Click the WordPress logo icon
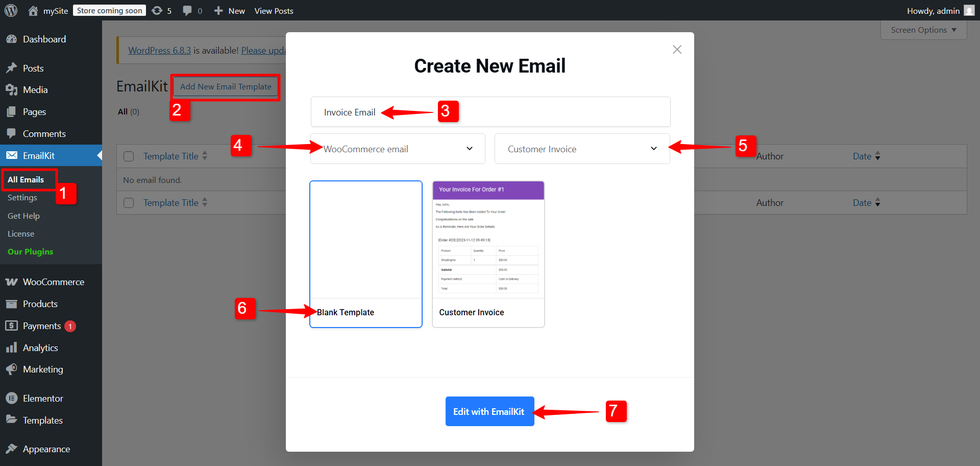Image resolution: width=980 pixels, height=466 pixels. [11, 11]
